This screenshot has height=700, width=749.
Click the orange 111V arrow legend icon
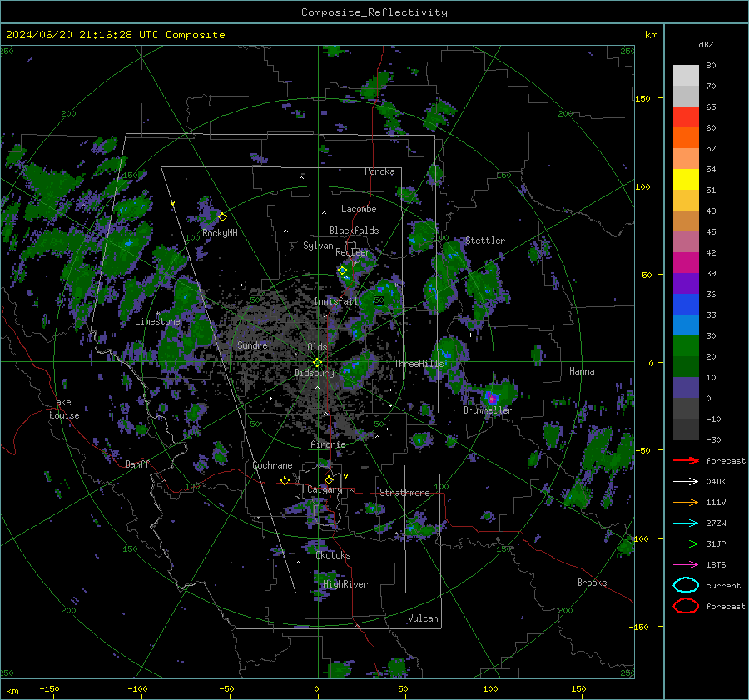coord(686,502)
